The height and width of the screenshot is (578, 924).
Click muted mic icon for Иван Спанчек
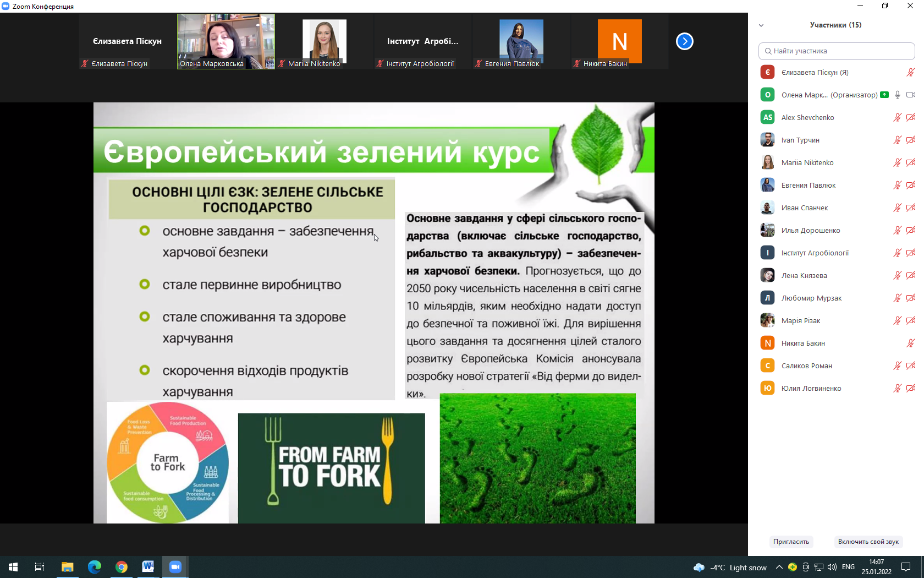tap(898, 208)
